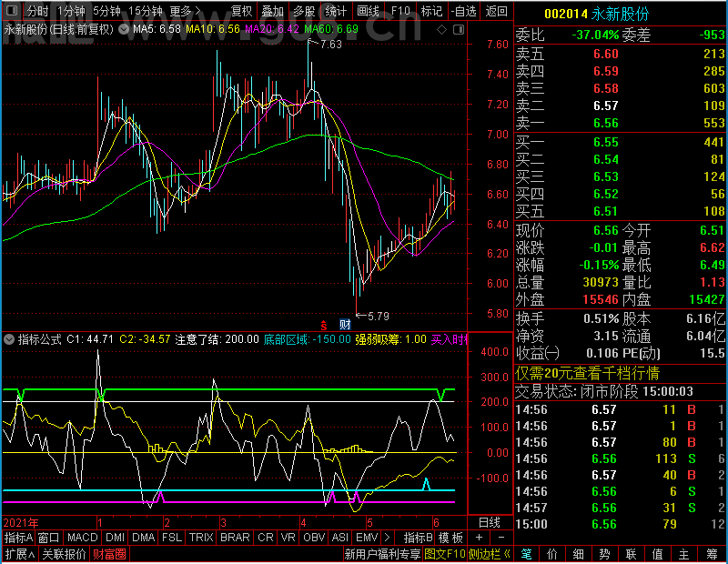Screen dimensions: 728x564
Task: Switch indicator to BRAR
Action: pos(235,538)
